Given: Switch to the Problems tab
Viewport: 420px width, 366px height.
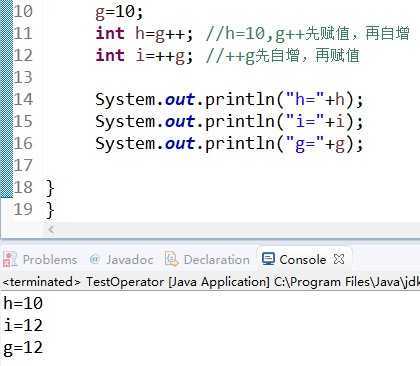Looking at the screenshot, I should tap(50, 259).
